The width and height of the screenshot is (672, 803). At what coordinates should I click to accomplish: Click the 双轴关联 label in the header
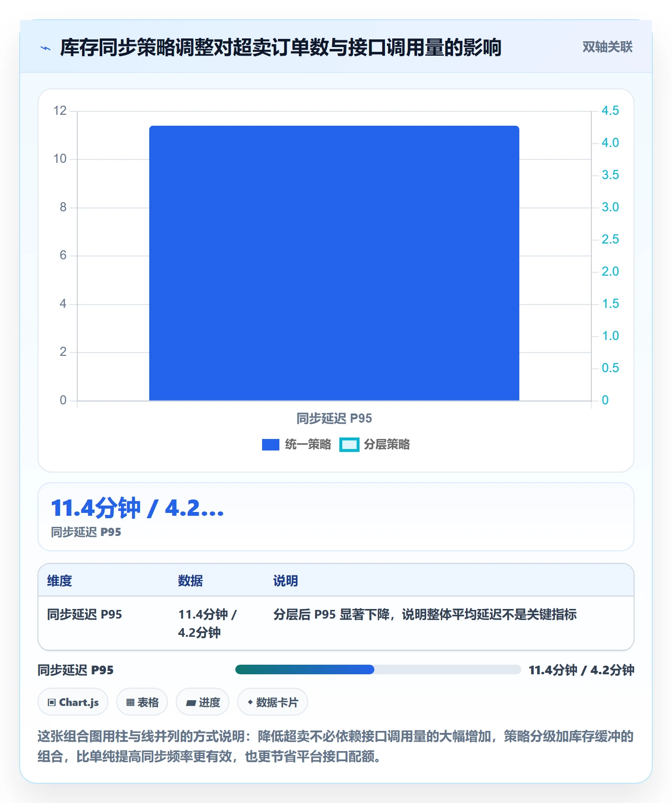(x=607, y=47)
